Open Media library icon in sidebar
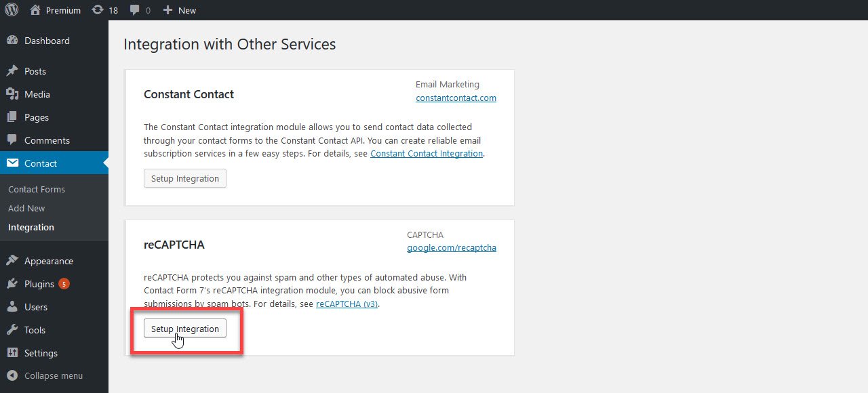The height and width of the screenshot is (393, 868). coord(12,94)
